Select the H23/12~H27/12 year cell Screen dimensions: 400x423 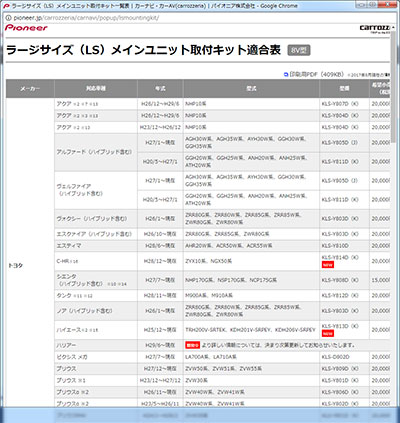tap(160, 380)
